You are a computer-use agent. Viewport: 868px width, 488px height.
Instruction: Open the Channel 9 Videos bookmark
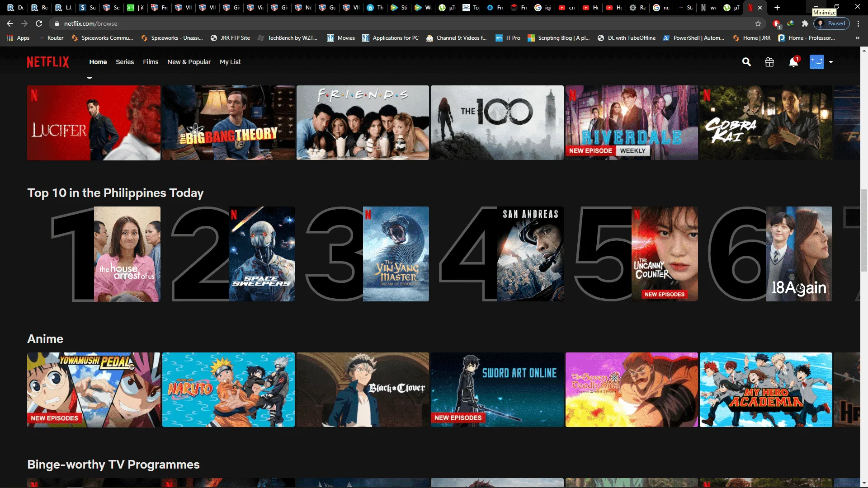pos(456,38)
